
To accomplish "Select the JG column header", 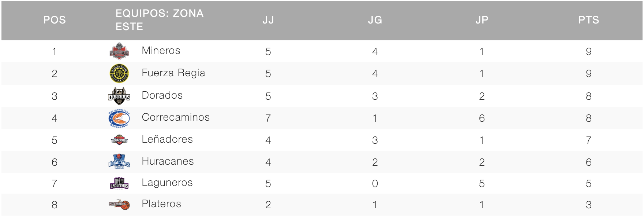I will click(375, 20).
